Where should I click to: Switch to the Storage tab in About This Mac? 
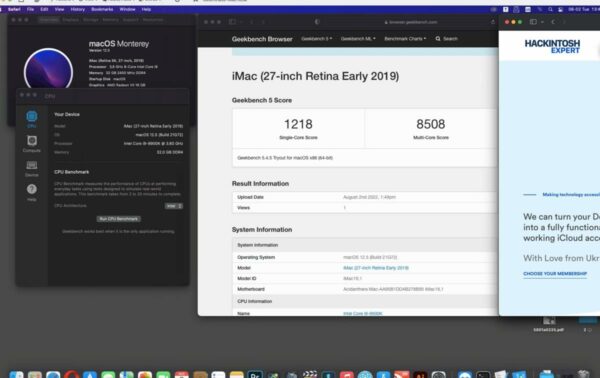(91, 20)
